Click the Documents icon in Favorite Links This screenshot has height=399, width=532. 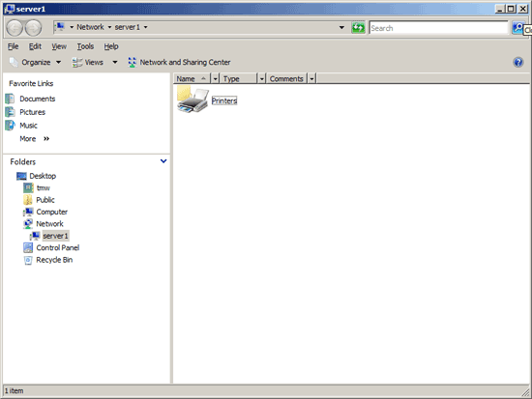tap(10, 99)
